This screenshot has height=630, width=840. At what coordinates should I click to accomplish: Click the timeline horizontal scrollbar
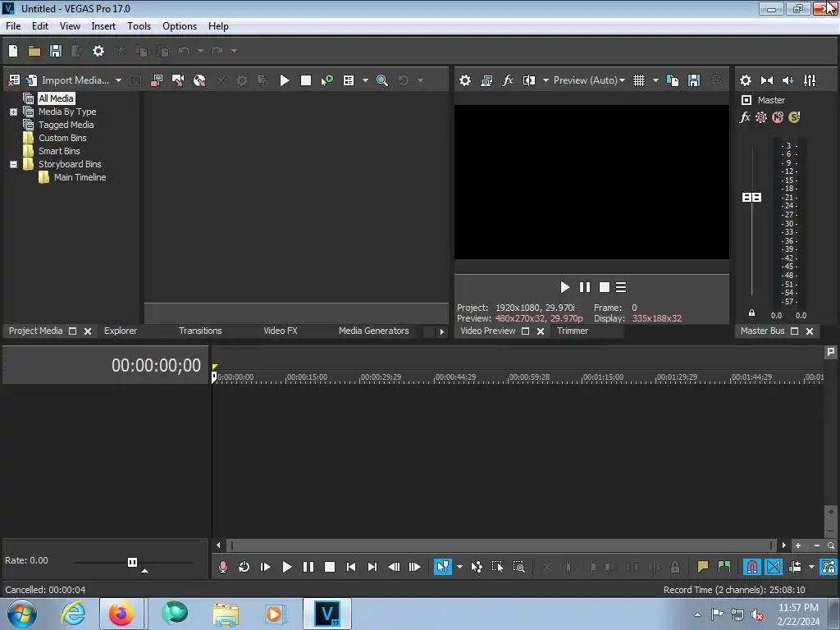(x=501, y=546)
